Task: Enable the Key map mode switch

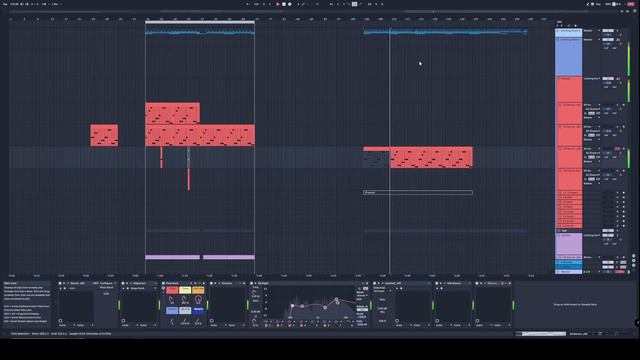Action: pos(599,4)
